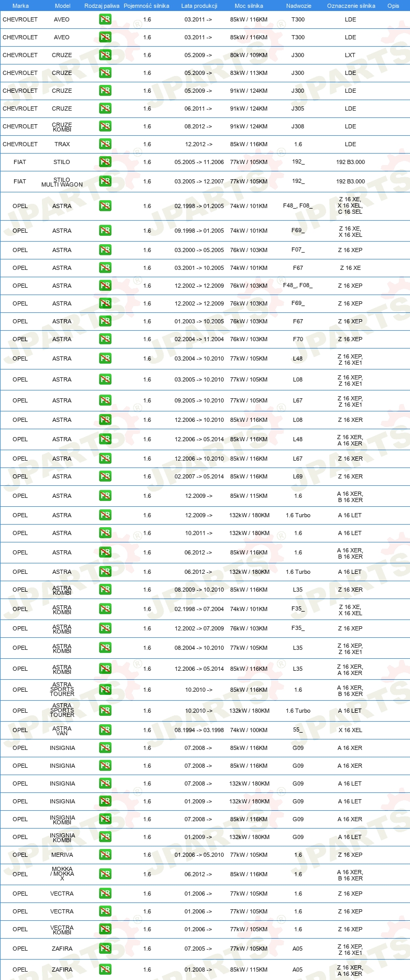Click fuel icon in Astra F69_ 09.1998 row

pos(105,231)
